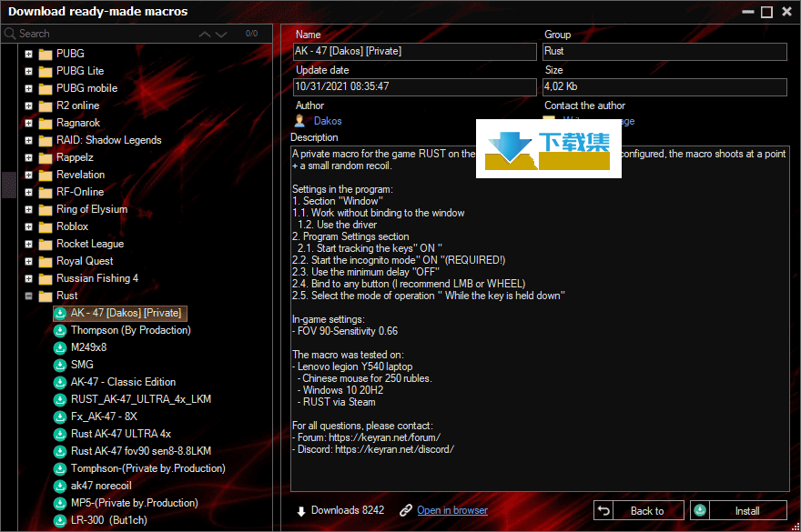Click the download icon for MP5-(Private by.Production)

coord(60,504)
